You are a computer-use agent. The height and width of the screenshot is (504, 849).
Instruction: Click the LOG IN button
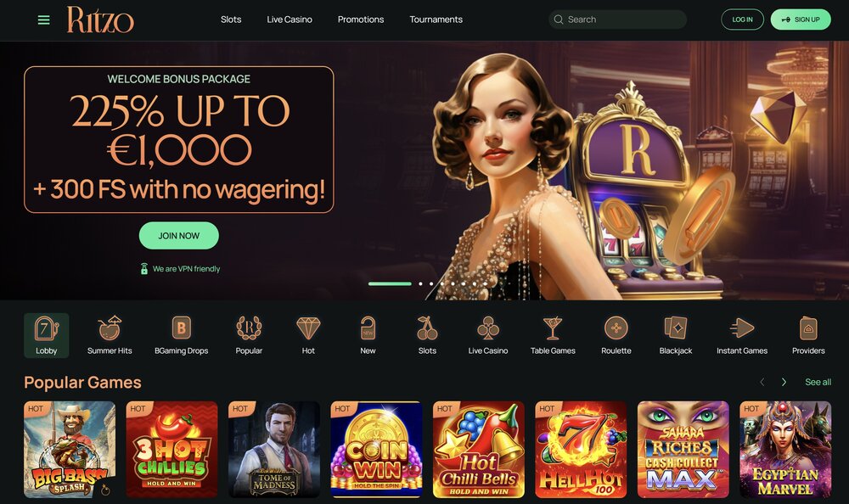[742, 20]
